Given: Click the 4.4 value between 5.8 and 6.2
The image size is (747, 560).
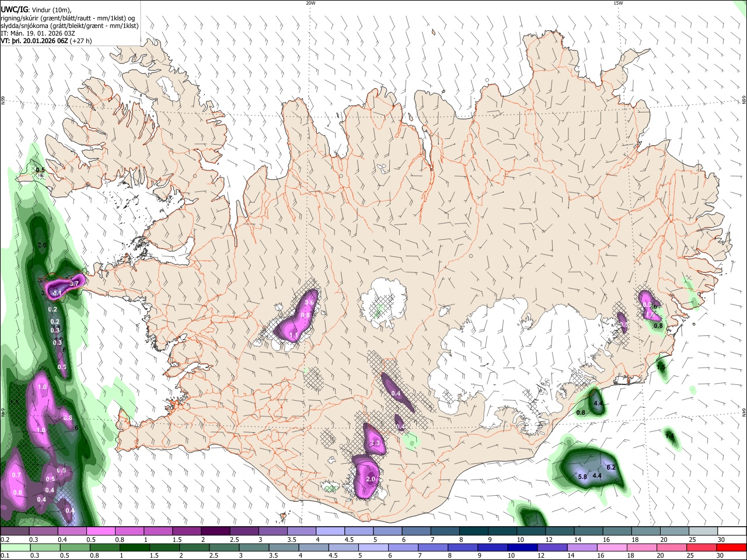Looking at the screenshot, I should (x=596, y=476).
